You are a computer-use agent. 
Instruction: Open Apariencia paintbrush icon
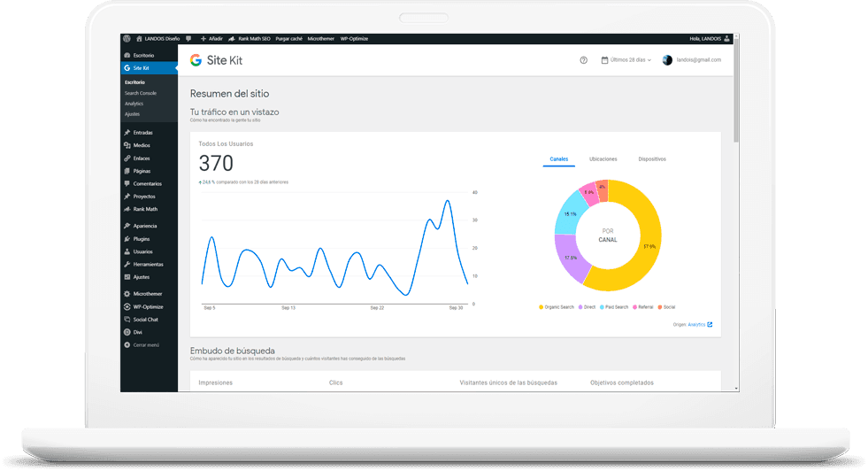coord(127,226)
